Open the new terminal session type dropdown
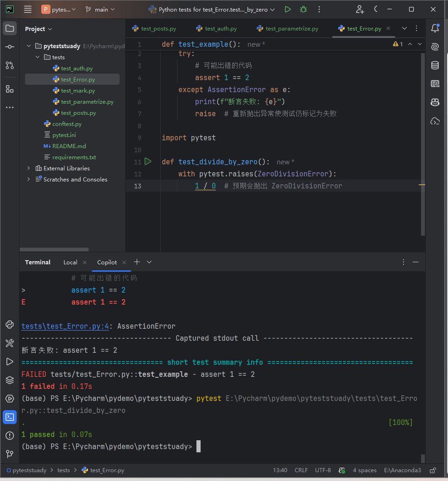The image size is (448, 481). click(x=149, y=262)
